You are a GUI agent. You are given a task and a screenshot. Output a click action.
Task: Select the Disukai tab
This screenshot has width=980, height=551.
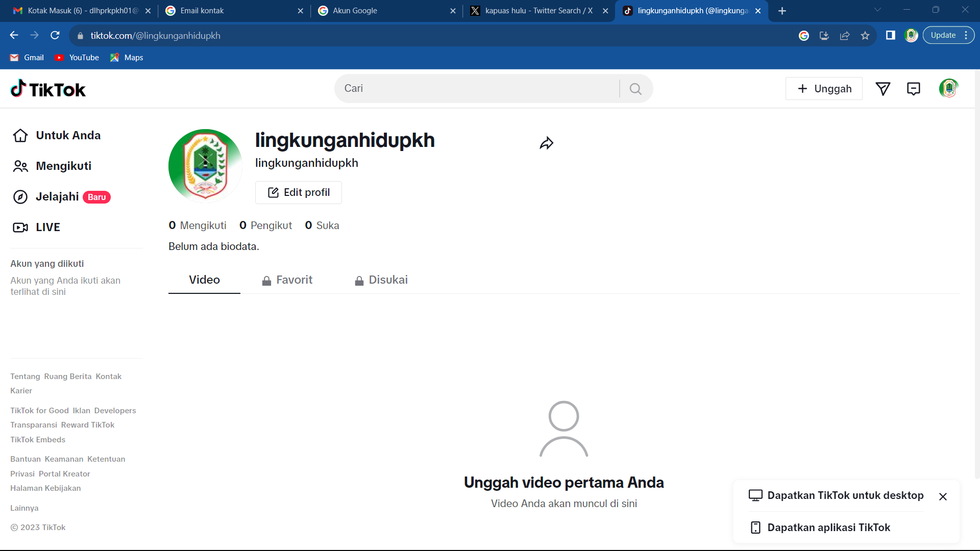[381, 280]
